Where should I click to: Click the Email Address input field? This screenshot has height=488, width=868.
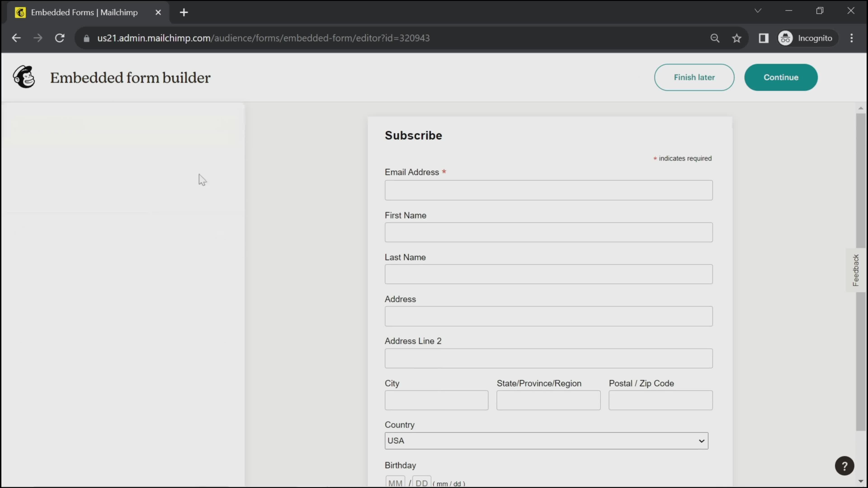point(548,190)
